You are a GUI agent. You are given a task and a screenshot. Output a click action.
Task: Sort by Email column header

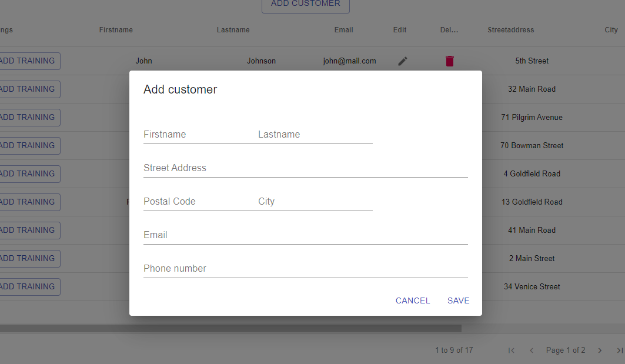(x=343, y=30)
